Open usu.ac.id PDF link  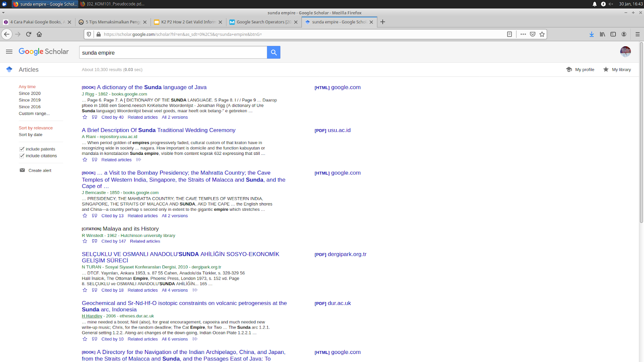(x=333, y=130)
